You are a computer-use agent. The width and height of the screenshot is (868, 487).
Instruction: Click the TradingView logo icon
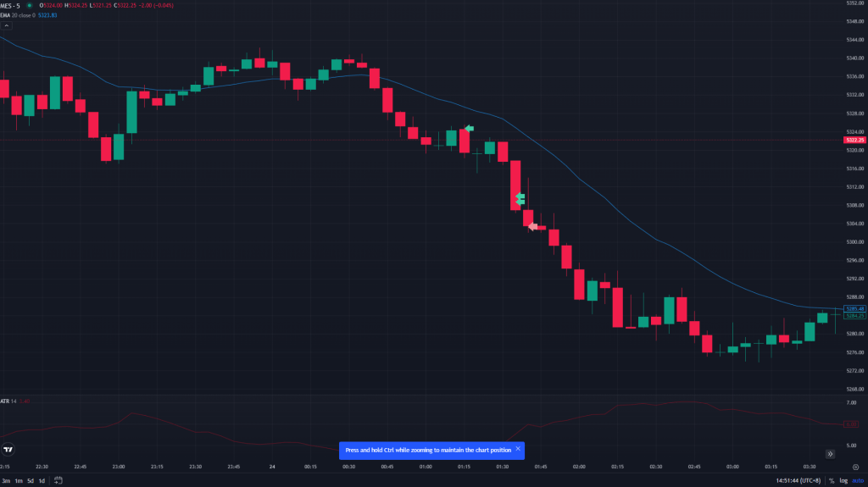8,450
